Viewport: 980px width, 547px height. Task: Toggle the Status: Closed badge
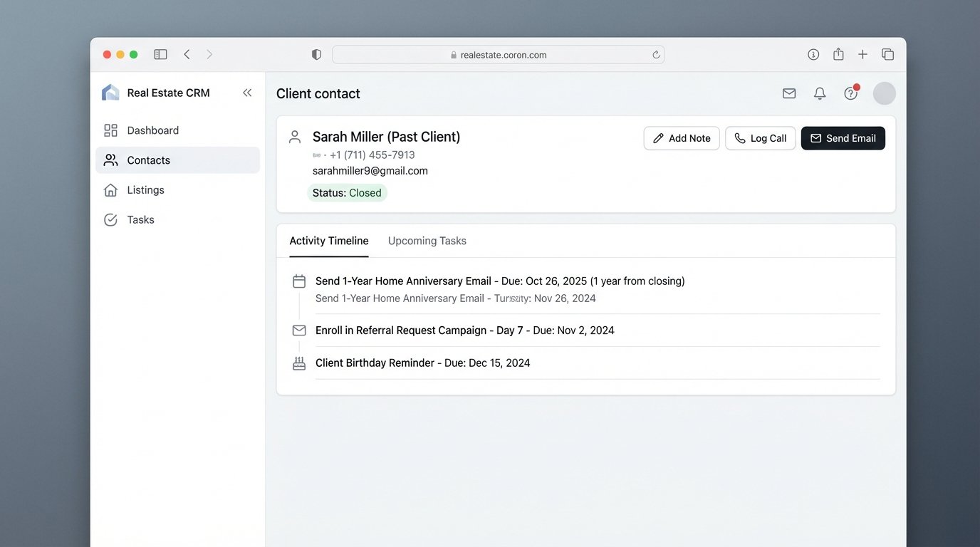(347, 192)
